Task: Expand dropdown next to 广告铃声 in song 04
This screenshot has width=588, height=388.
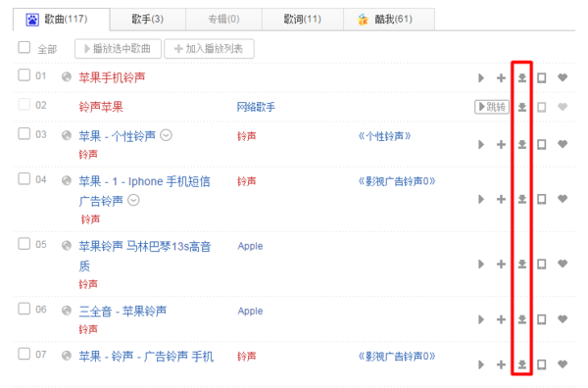Action: pyautogui.click(x=133, y=200)
